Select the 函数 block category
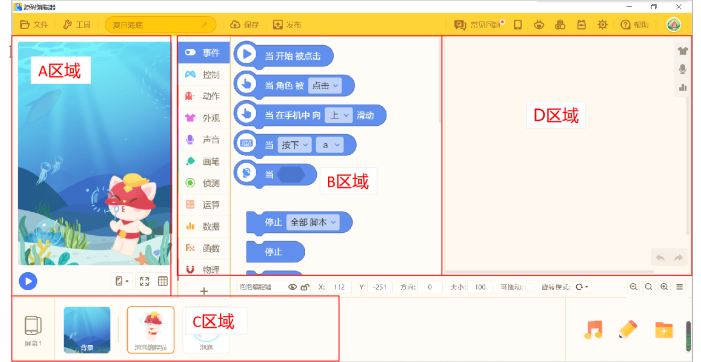The height and width of the screenshot is (362, 701). (x=204, y=248)
